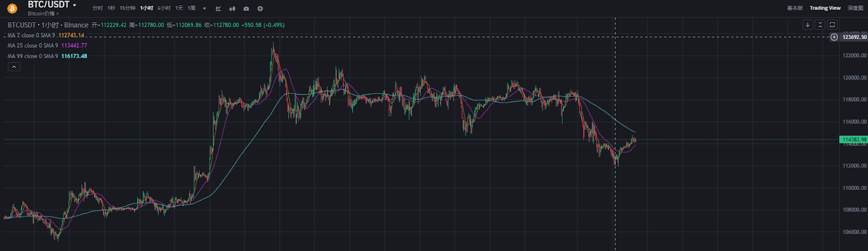Click the collapse-arrows pane button
The height and width of the screenshot is (251, 868).
[820, 25]
